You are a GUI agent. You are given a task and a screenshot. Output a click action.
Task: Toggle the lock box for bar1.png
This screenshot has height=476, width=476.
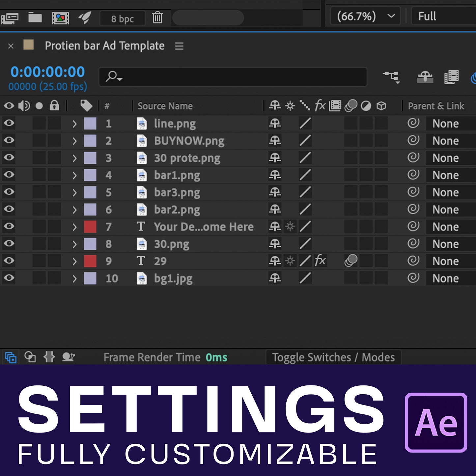[x=54, y=175]
